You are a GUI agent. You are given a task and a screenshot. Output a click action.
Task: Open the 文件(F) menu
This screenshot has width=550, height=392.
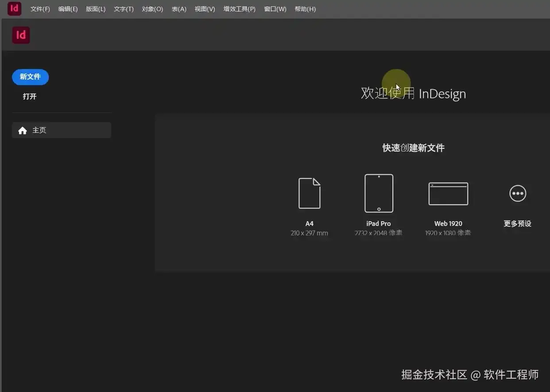pyautogui.click(x=40, y=9)
